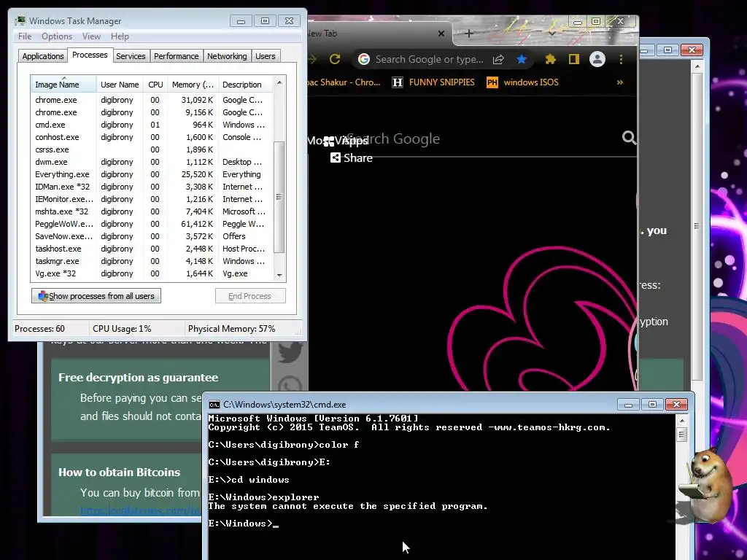
Task: Click Search Google or type URL field
Action: point(429,59)
